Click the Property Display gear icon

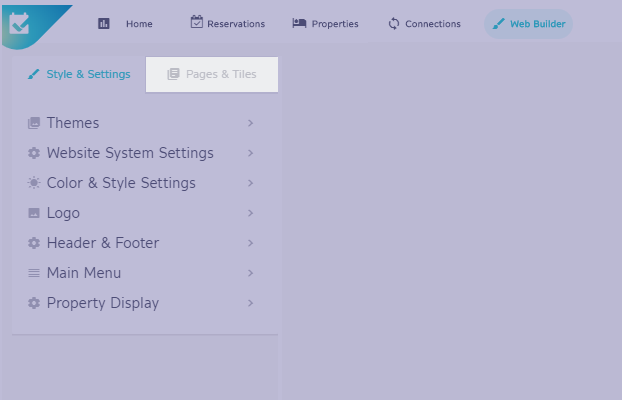point(34,303)
